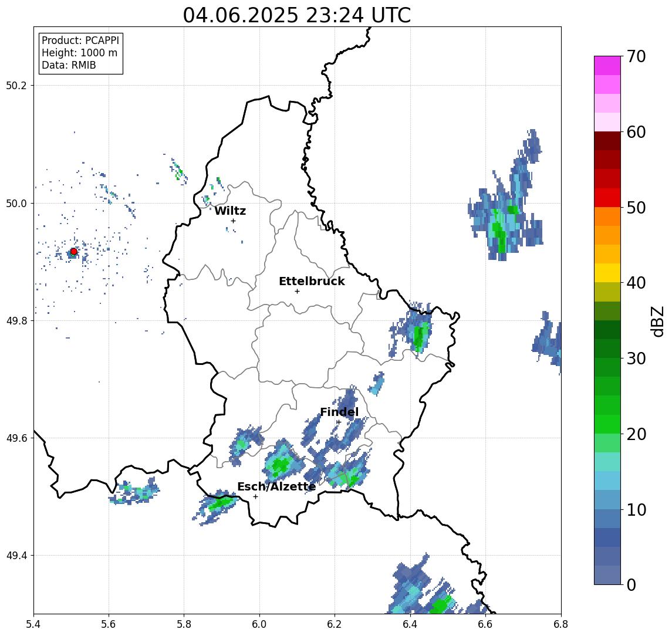Click the colorbar tick label 30
The height and width of the screenshot is (636, 672).
636,358
